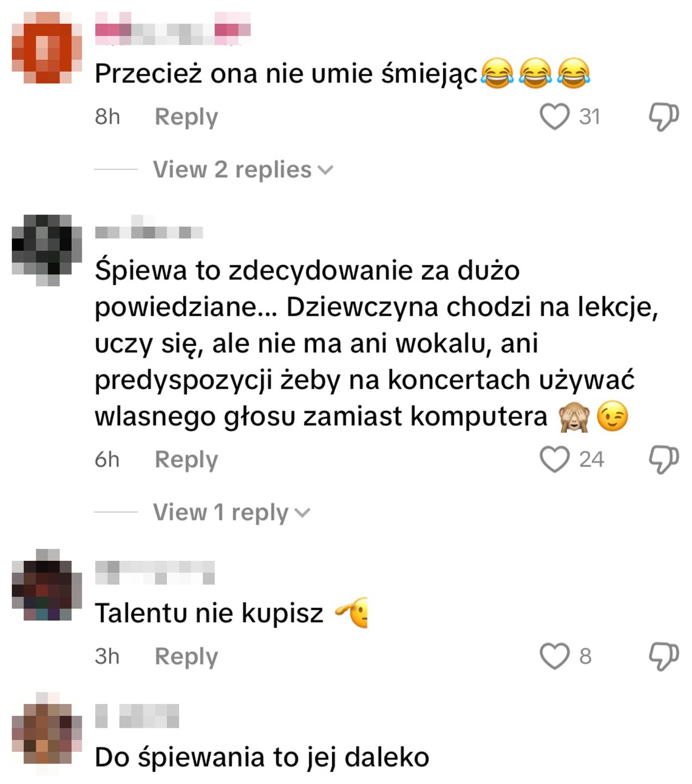692x784 pixels.
Task: Expand 'View 1 reply' thread
Action: tap(231, 512)
